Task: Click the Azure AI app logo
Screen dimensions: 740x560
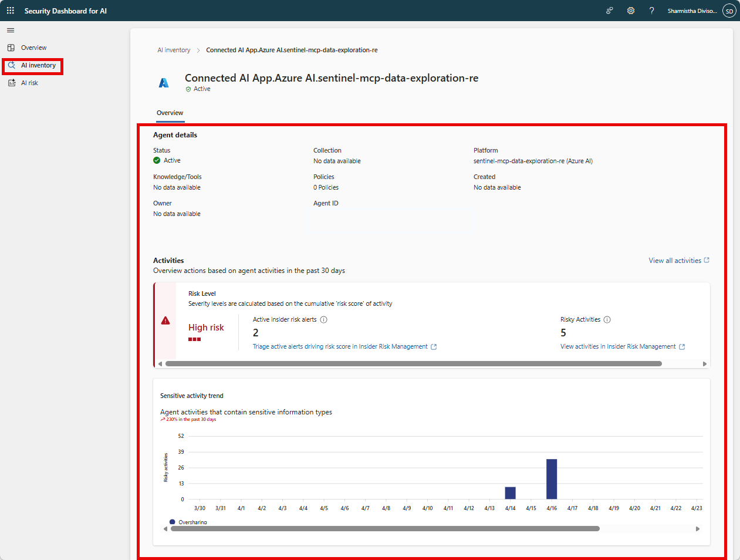Action: [x=164, y=83]
